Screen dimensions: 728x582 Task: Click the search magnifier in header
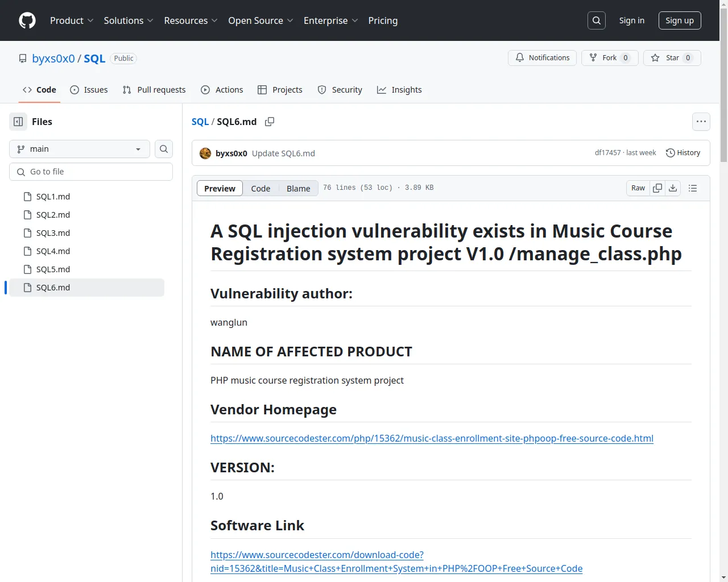(597, 20)
